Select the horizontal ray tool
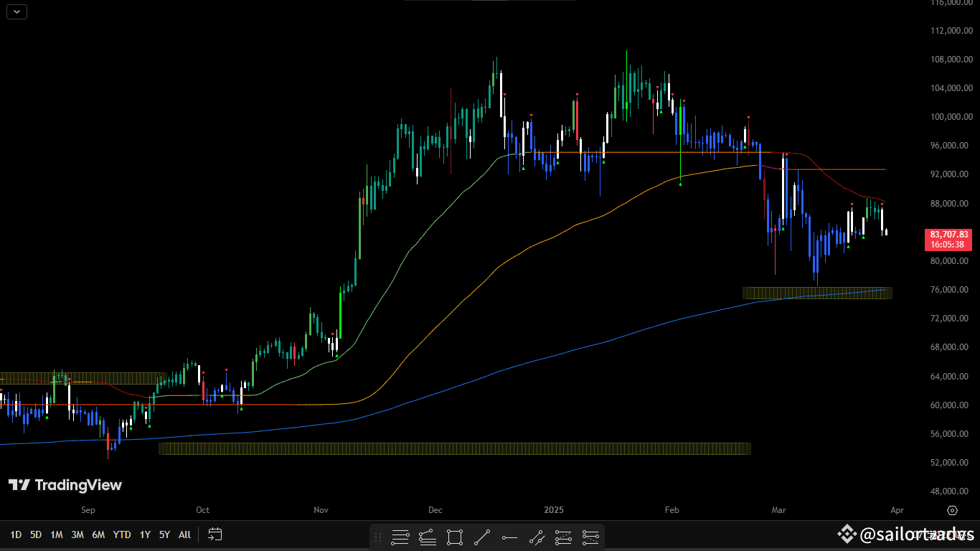Screen dimensions: 980x551 point(509,537)
